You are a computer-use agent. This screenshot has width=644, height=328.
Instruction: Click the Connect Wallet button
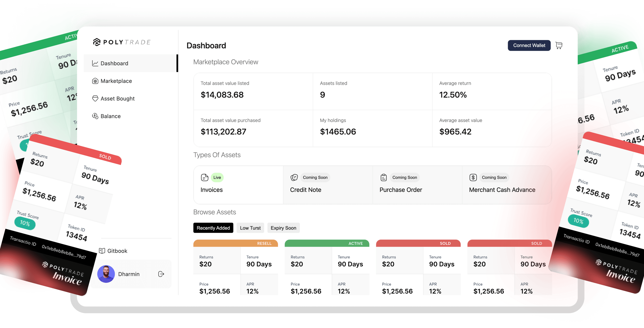click(x=529, y=45)
